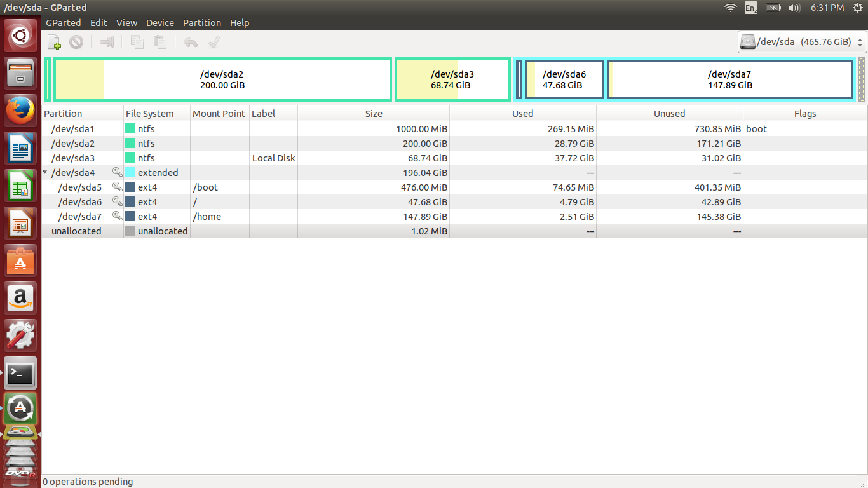Select the /dev/sda2 row in partition list

point(454,144)
